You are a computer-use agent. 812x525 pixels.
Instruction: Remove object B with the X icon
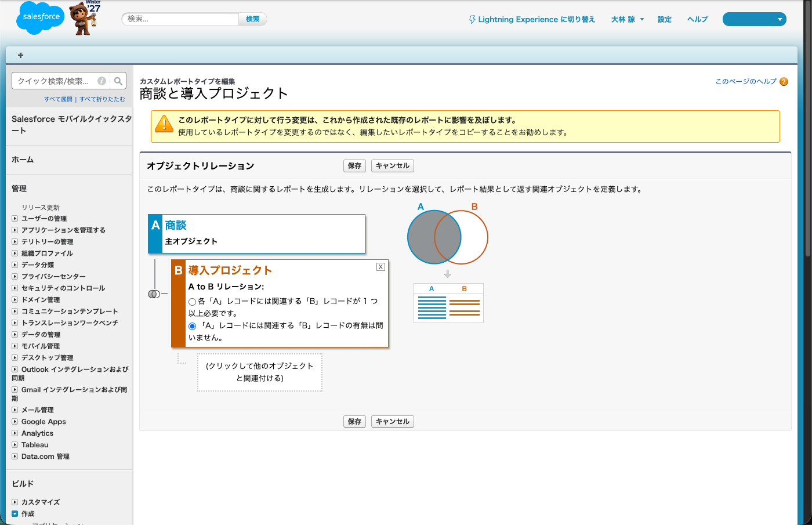click(380, 267)
